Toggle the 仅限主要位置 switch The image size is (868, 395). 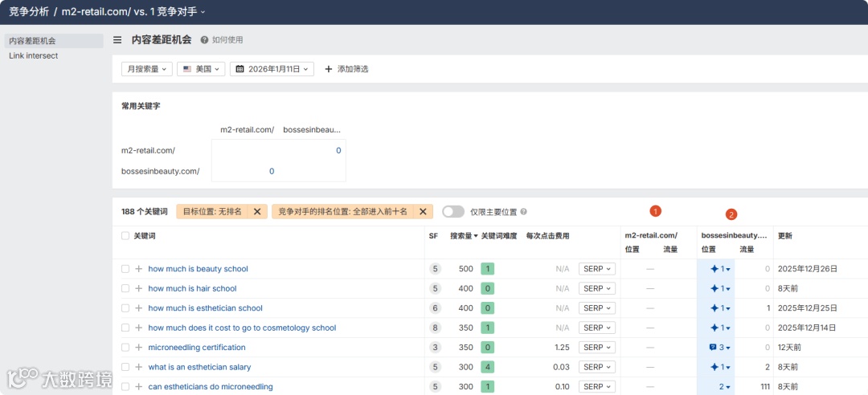click(x=453, y=211)
